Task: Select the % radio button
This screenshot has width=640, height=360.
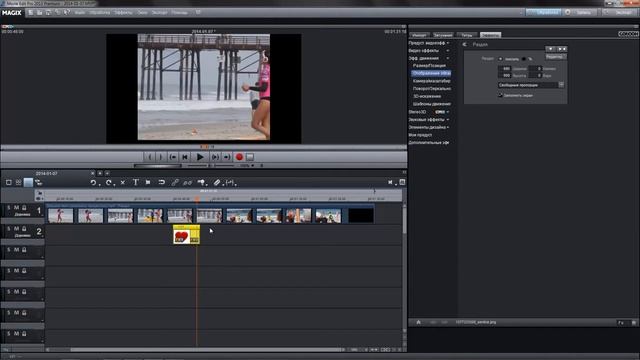Action: [x=524, y=59]
